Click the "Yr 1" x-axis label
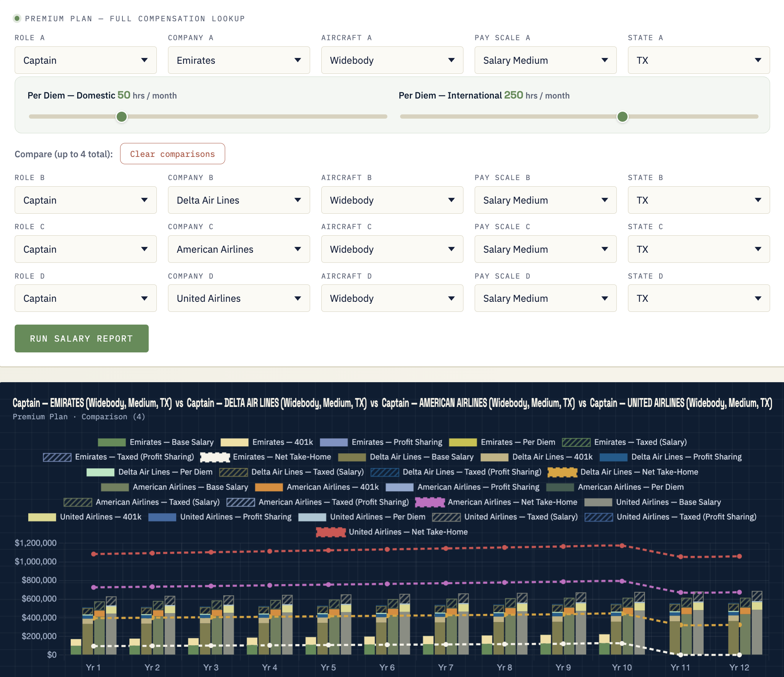This screenshot has height=677, width=784. click(93, 667)
